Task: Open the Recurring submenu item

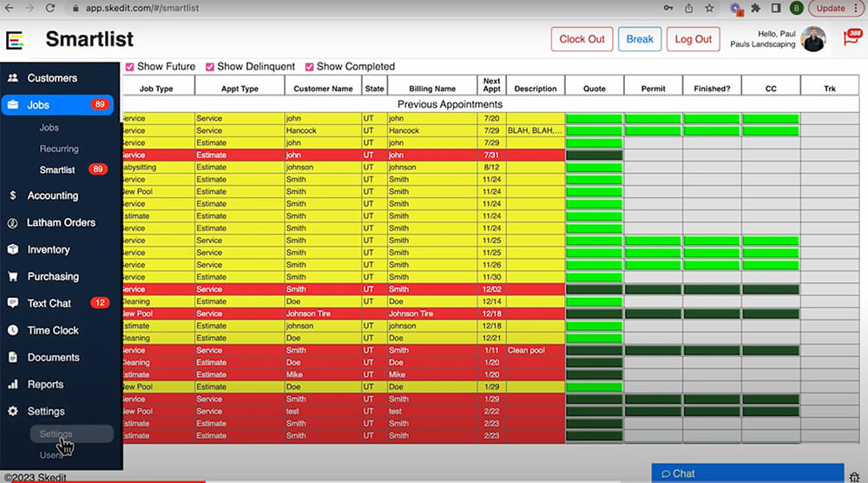Action: (59, 149)
